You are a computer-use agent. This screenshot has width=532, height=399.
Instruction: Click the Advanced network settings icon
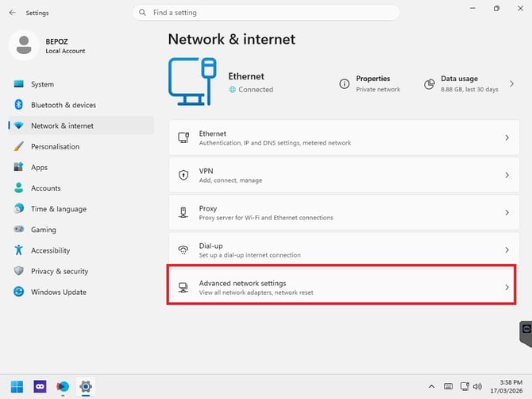pyautogui.click(x=183, y=287)
